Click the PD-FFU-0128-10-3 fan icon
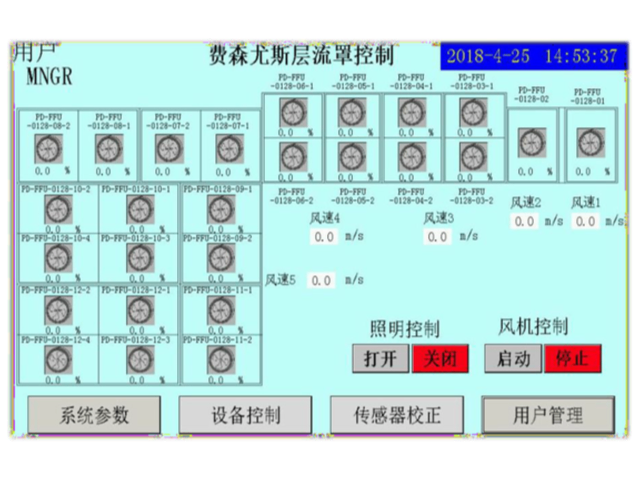Viewport: 640px width, 480px height. pyautogui.click(x=140, y=258)
